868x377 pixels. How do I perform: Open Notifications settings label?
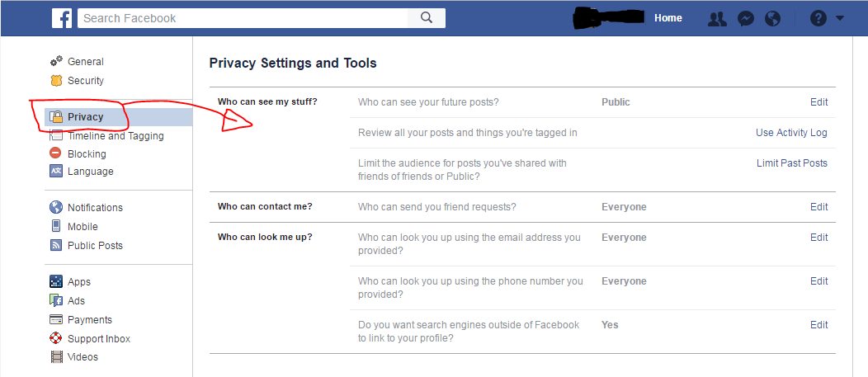[95, 208]
